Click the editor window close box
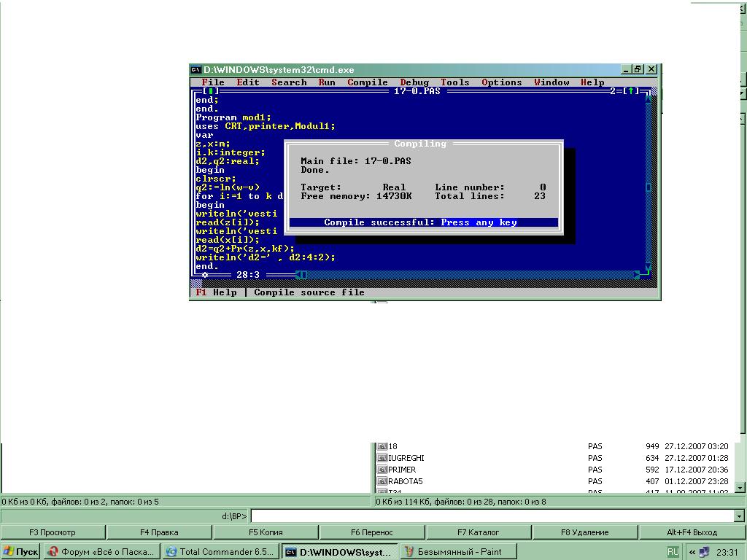This screenshot has width=747, height=560. [211, 91]
